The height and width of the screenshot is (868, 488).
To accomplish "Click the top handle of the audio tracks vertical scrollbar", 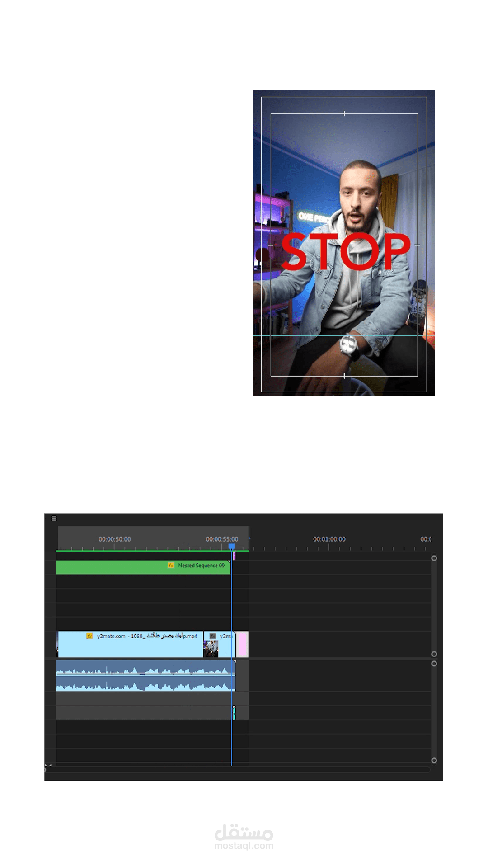I will [434, 664].
